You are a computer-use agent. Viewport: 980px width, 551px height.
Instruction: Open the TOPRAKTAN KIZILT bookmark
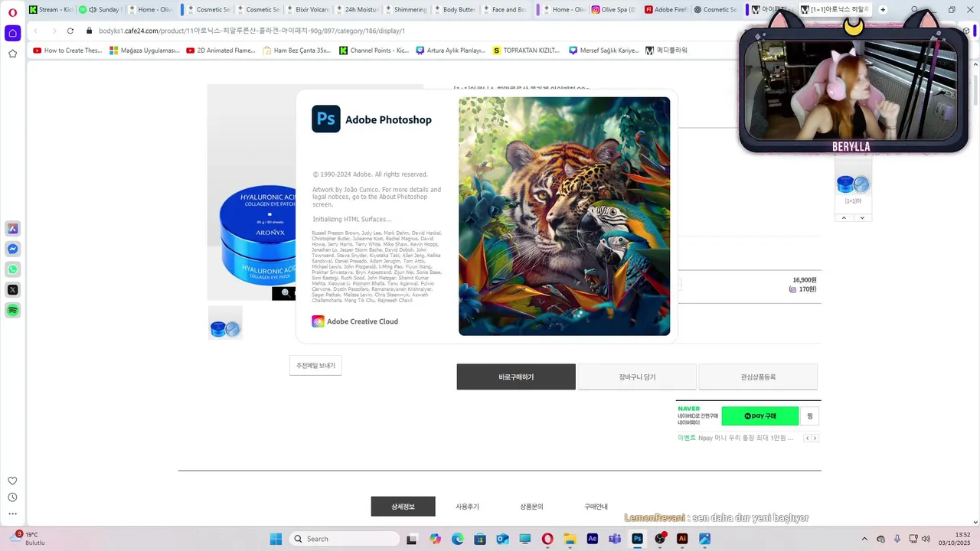526,51
